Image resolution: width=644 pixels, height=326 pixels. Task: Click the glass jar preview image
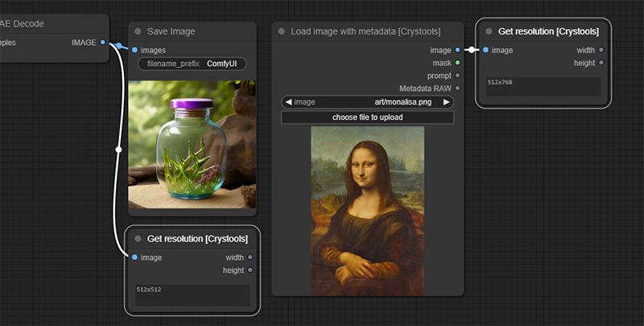coord(192,144)
